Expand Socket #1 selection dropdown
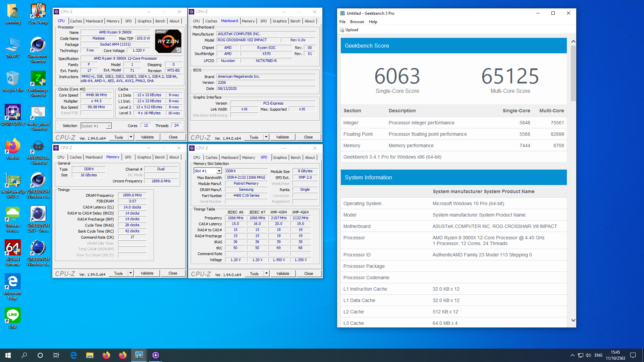Screen dimensions: 644x362 [x=109, y=126]
